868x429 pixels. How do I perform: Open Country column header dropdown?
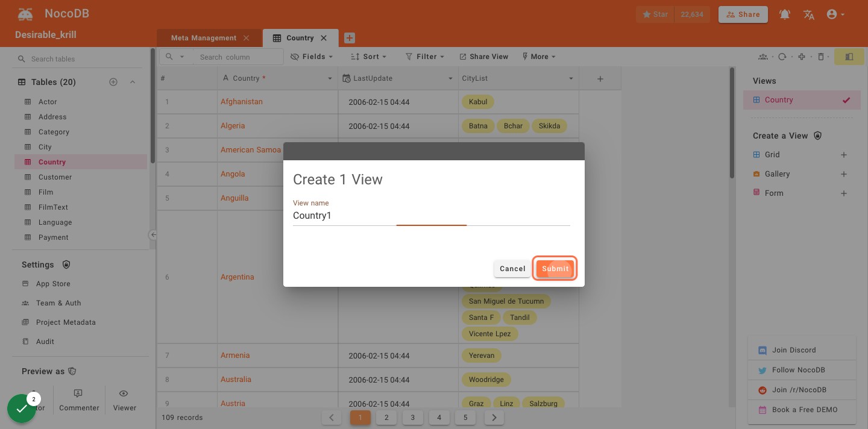pos(330,78)
